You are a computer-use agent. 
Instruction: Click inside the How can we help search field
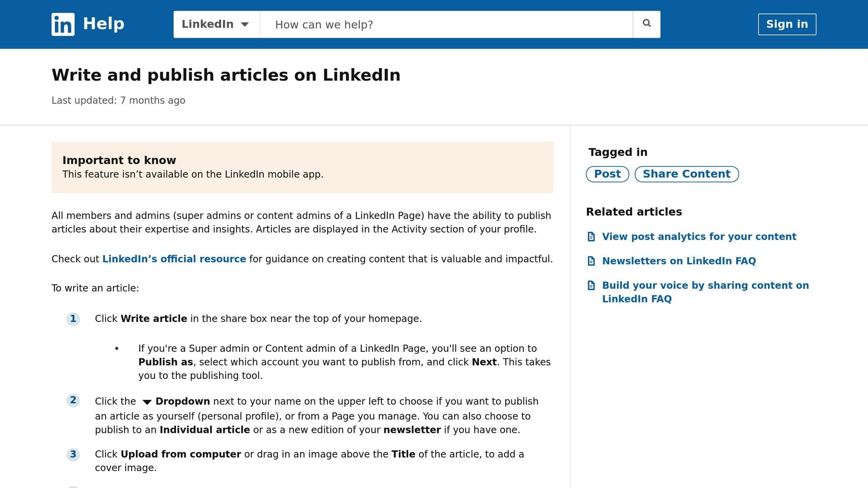click(445, 24)
